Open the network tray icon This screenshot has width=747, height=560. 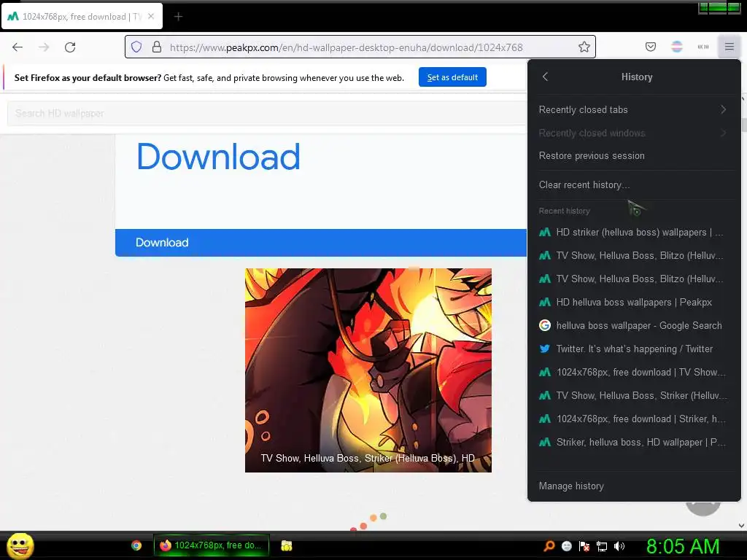coord(602,546)
